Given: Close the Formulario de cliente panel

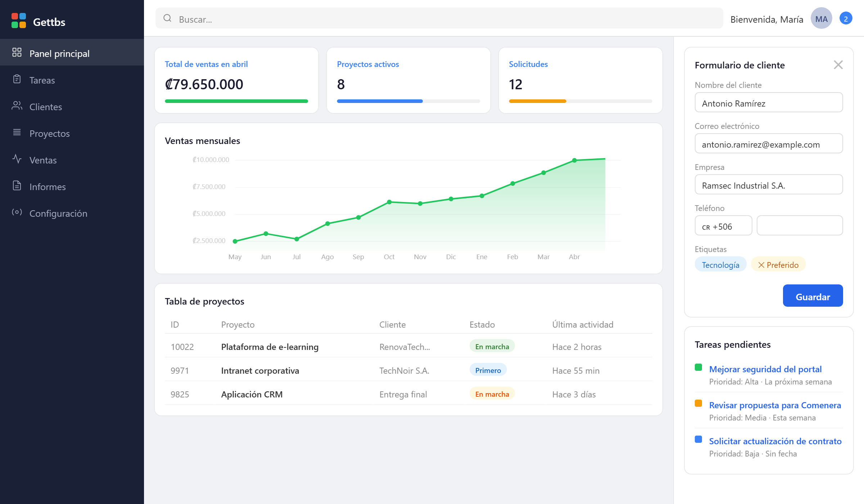Looking at the screenshot, I should point(838,65).
